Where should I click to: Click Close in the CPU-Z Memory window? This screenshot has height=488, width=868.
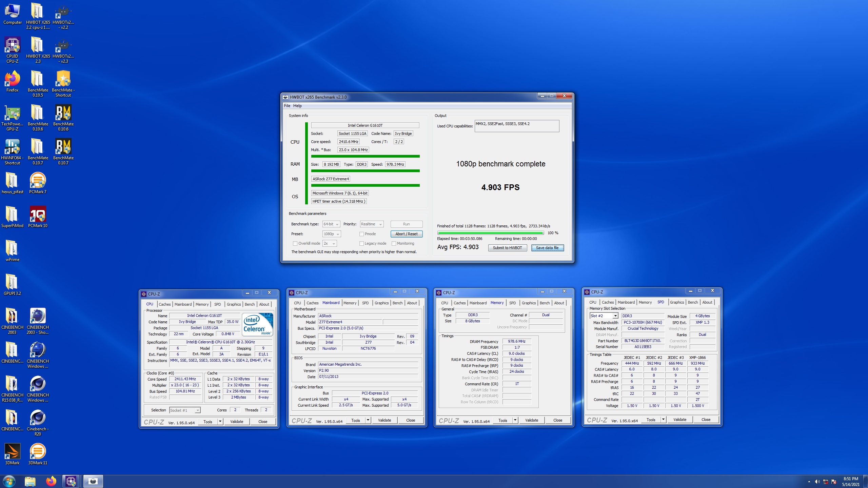click(x=558, y=420)
